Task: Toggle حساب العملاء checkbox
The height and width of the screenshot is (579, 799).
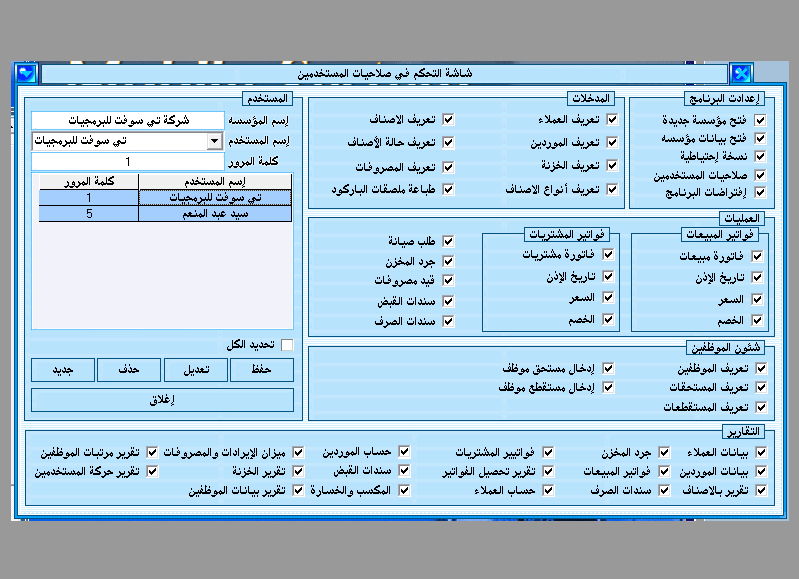Action: (548, 490)
